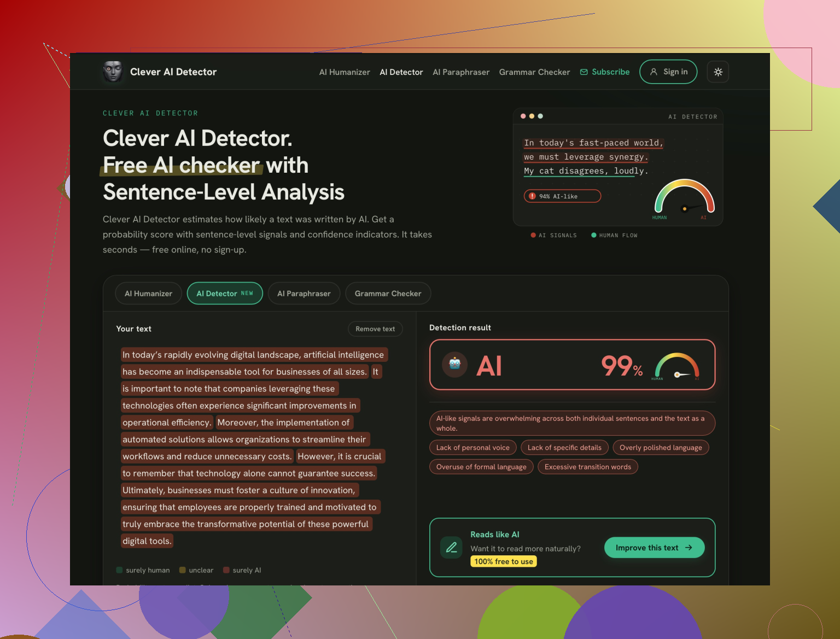Click the sentence "Ultimately, businesses must foster"
This screenshot has height=639, width=840.
240,490
